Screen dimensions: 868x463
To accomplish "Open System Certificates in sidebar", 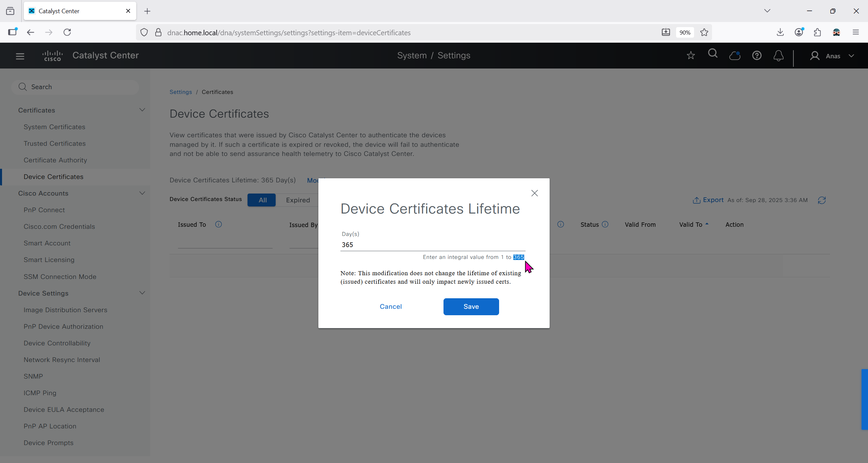I will coord(54,127).
